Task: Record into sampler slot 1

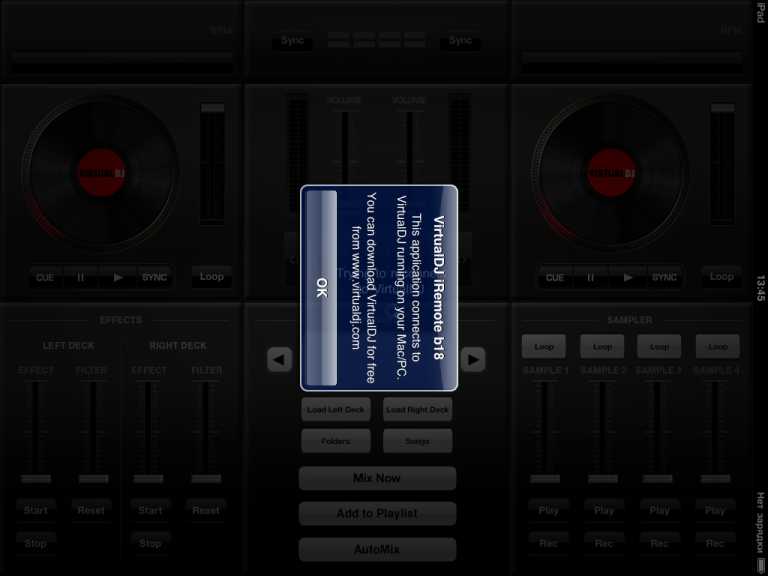Action: pos(548,543)
